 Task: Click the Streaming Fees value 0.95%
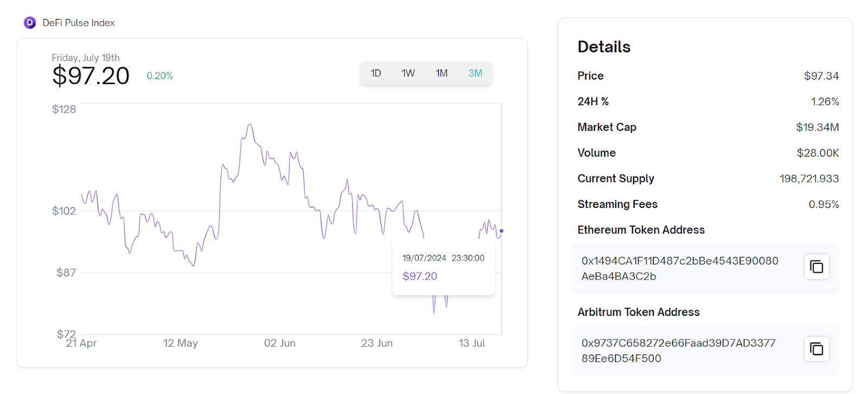pyautogui.click(x=824, y=204)
